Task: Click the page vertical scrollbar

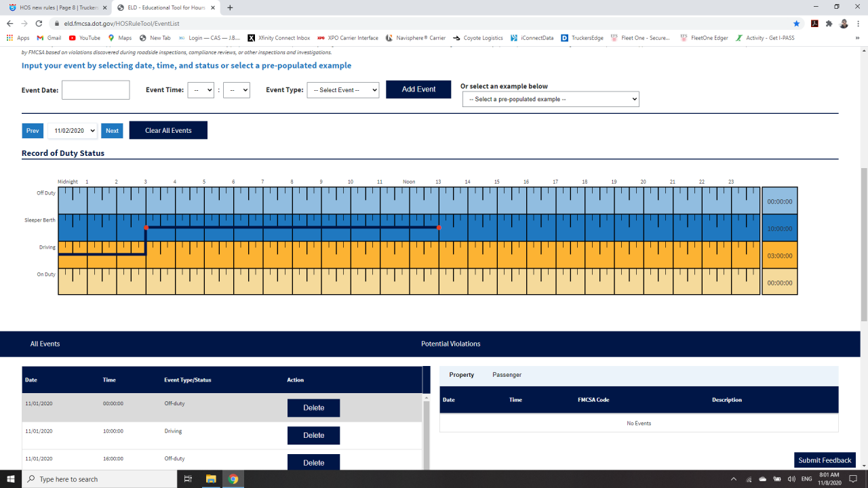Action: tap(863, 244)
